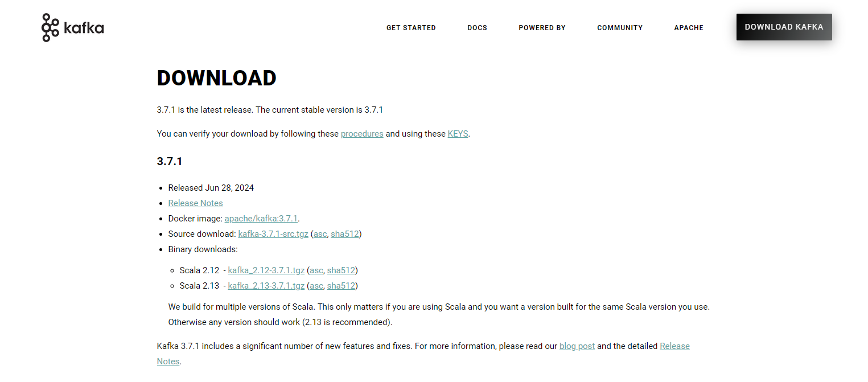Open asc signature for Scala 2.12
This screenshot has height=382, width=868.
tap(316, 270)
